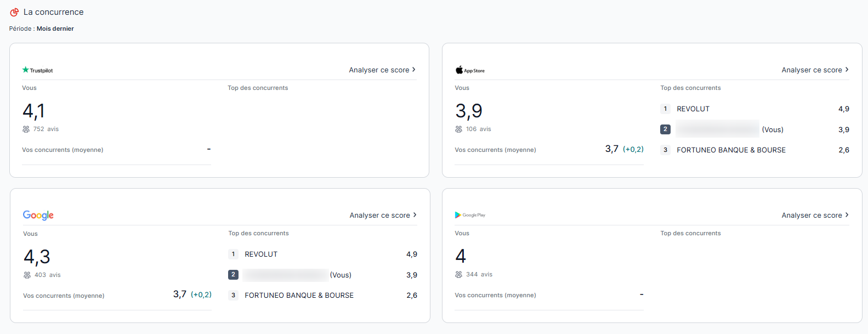Click people icon next to 752 avis
The height and width of the screenshot is (334, 868).
[26, 129]
